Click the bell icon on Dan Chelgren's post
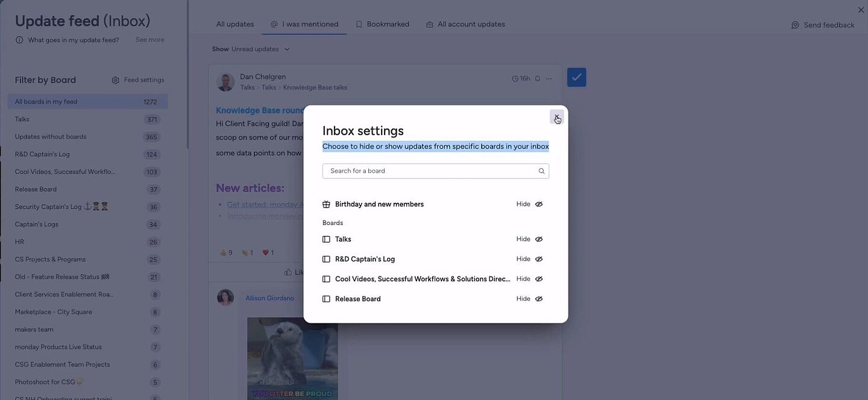 pyautogui.click(x=538, y=78)
